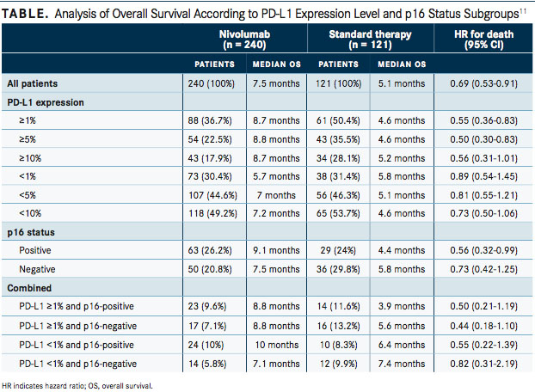Click the hazard ratio '0.69 (0.53-0.91)'
The width and height of the screenshot is (535, 392).
pyautogui.click(x=483, y=83)
